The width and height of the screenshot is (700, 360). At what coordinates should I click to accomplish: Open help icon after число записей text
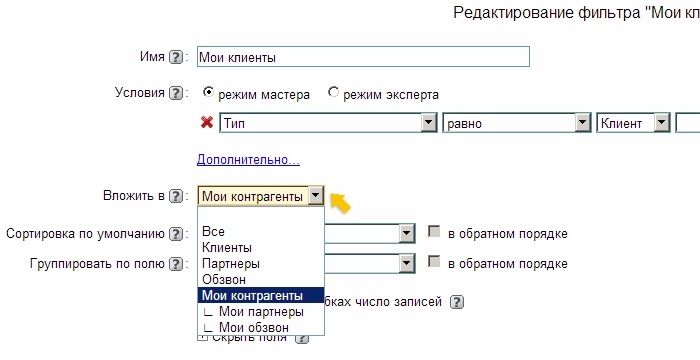click(456, 302)
